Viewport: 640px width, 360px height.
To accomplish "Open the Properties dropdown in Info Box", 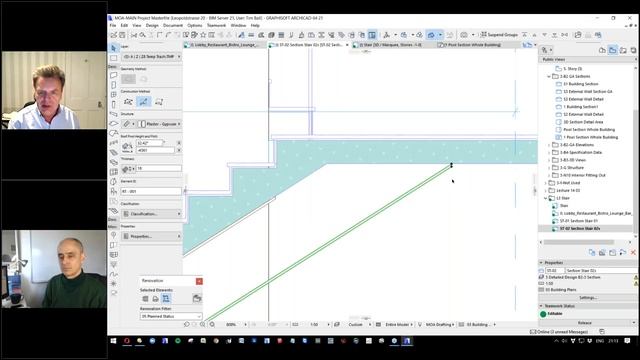I will click(x=151, y=236).
